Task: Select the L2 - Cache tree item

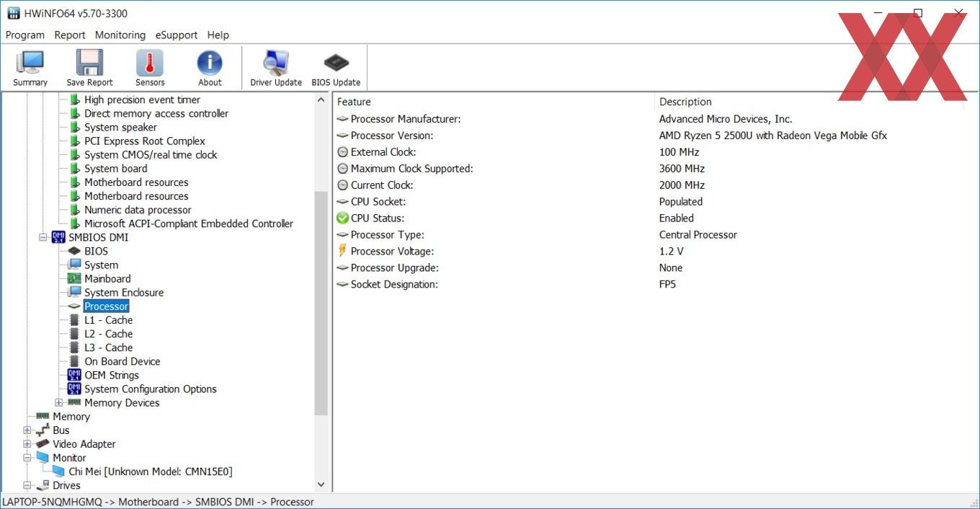Action: pyautogui.click(x=109, y=334)
